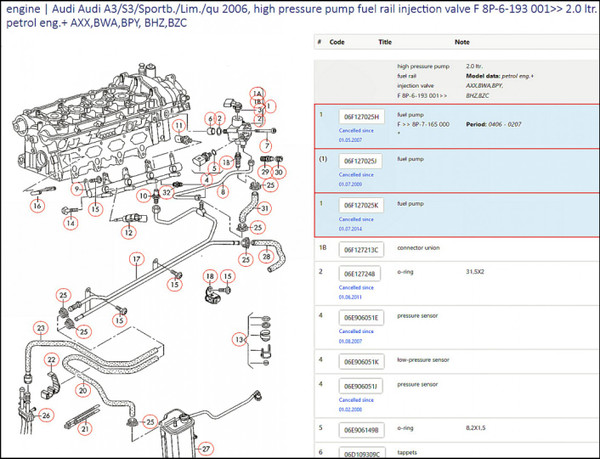Select o-ring part code 06E127248
The height and width of the screenshot is (459, 600).
pos(359,273)
